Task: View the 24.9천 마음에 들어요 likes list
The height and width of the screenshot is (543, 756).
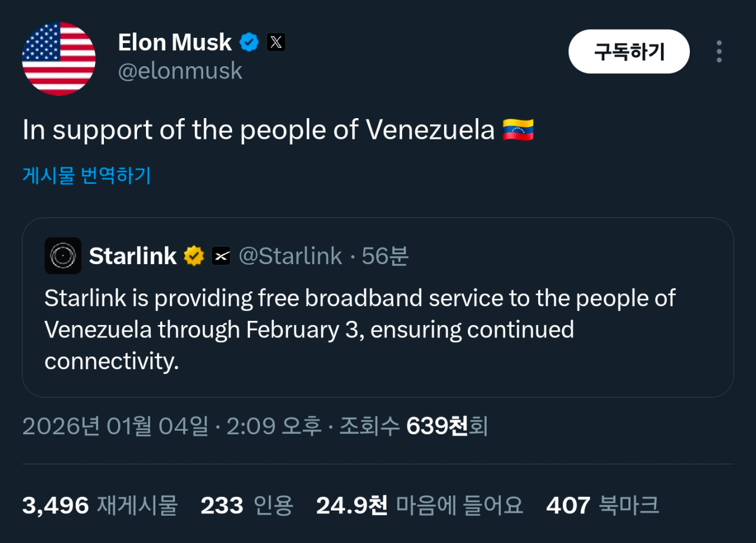Action: pos(419,506)
